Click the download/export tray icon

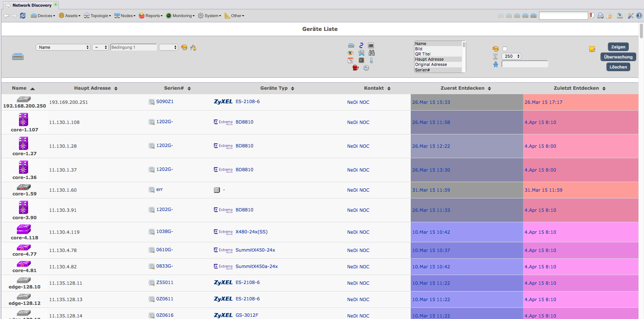pos(620,16)
